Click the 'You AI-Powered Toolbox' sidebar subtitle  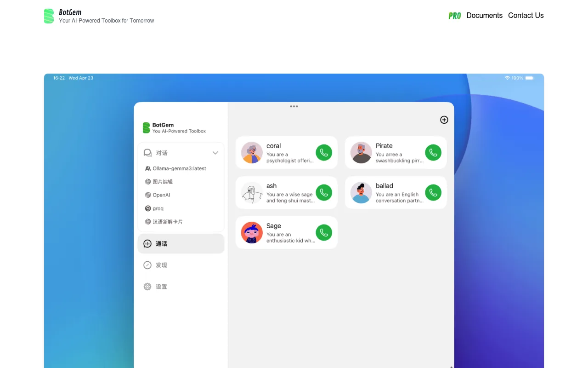click(x=179, y=131)
